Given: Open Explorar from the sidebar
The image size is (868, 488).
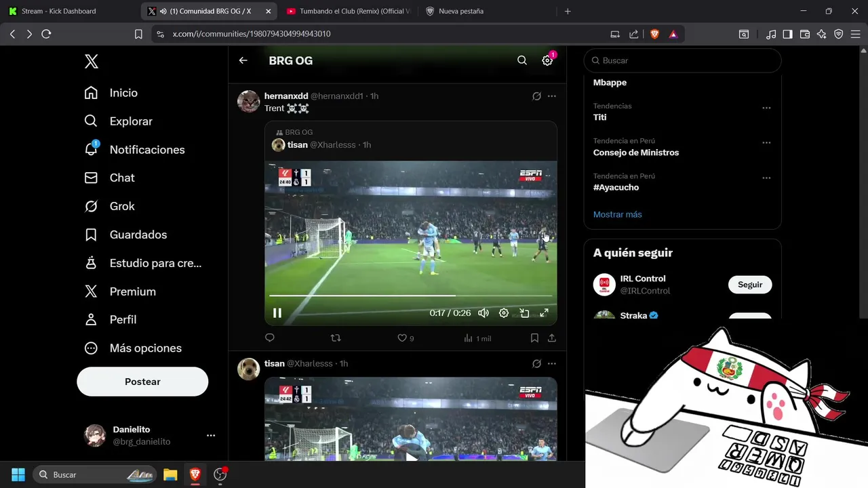Looking at the screenshot, I should point(118,121).
